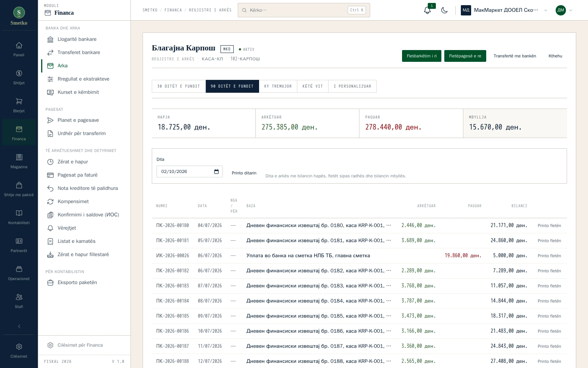Click Dita date input field
This screenshot has height=368, width=588.
[190, 171]
